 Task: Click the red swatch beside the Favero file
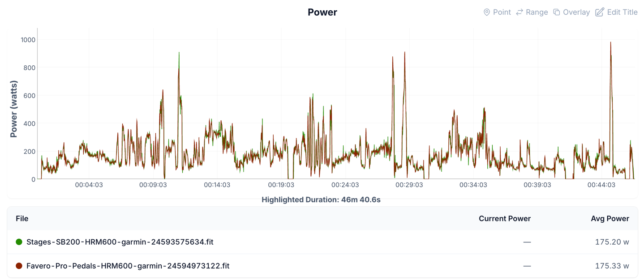click(19, 266)
